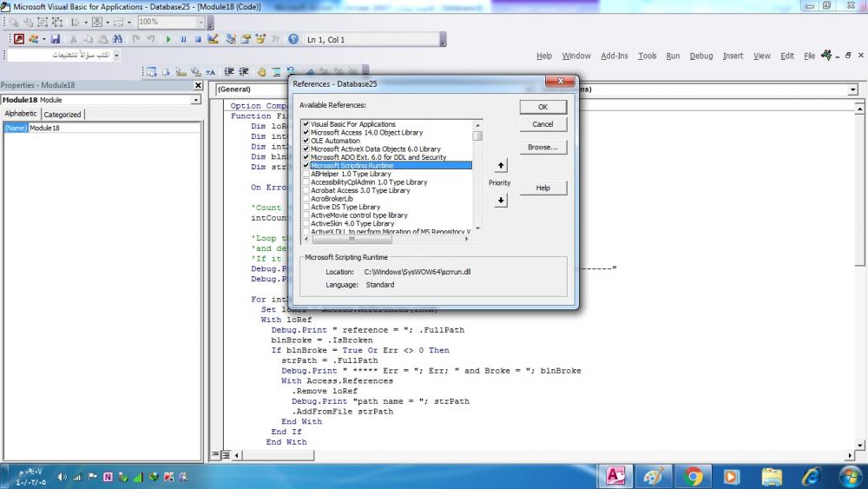Move reference priority down with arrow button
The image size is (868, 489).
coord(501,200)
